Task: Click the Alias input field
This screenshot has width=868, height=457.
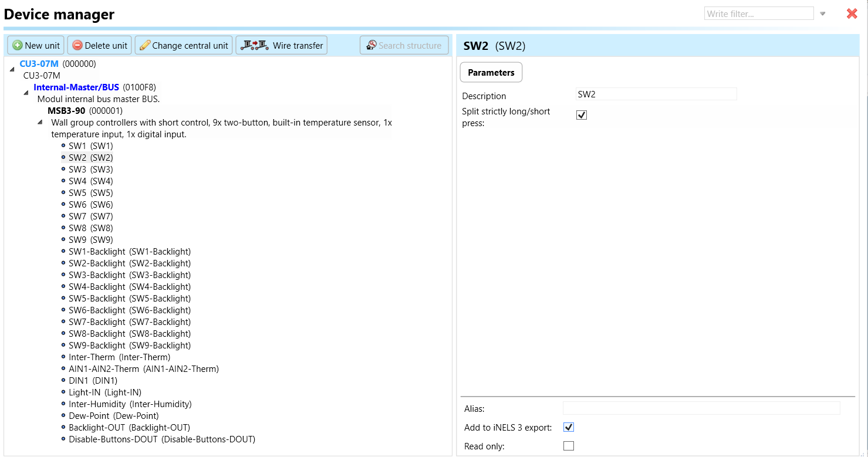Action: point(701,408)
